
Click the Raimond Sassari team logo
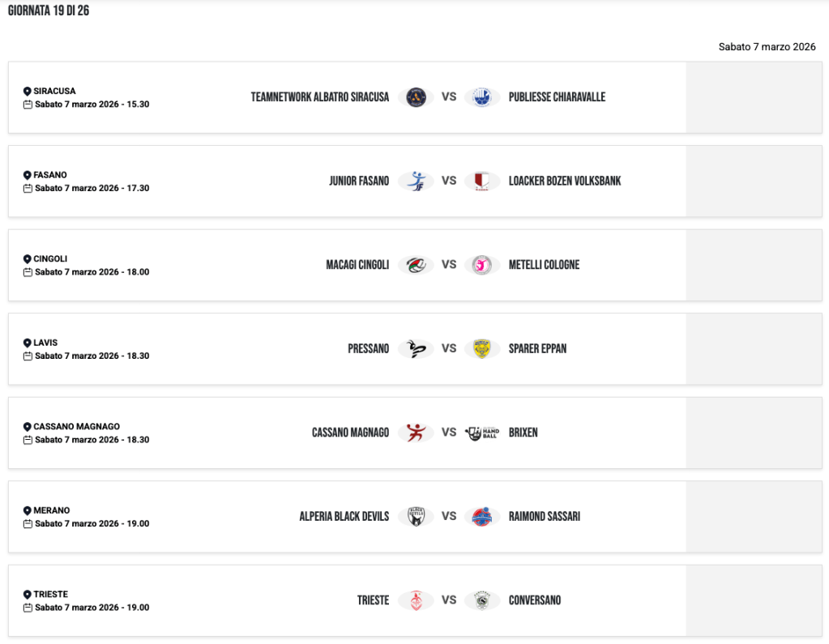[x=482, y=516]
